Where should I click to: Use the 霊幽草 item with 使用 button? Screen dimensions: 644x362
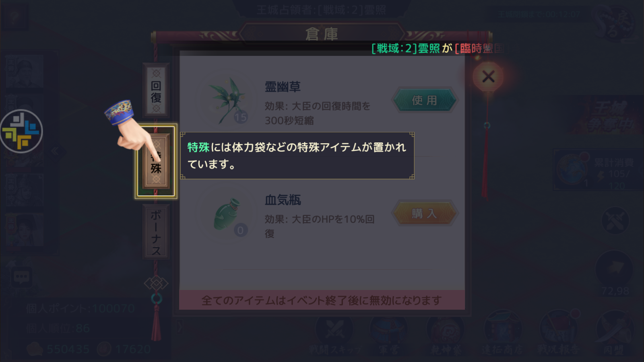[x=424, y=100]
